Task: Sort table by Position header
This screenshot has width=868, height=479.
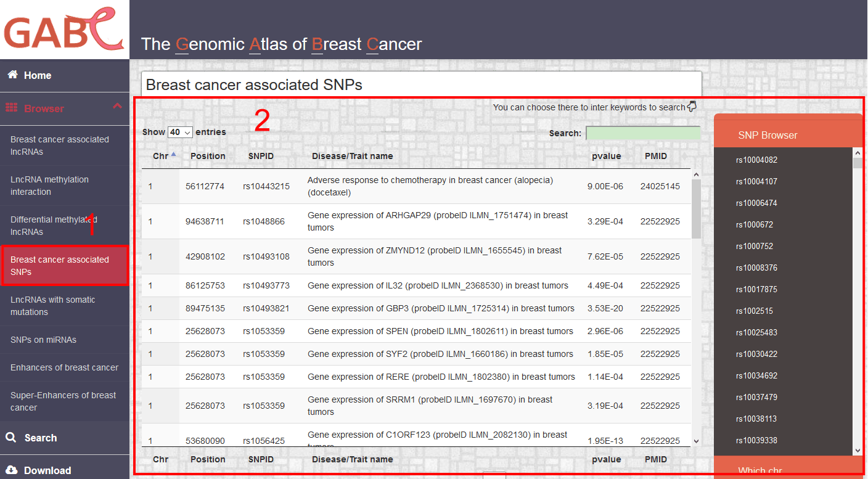Action: 208,156
